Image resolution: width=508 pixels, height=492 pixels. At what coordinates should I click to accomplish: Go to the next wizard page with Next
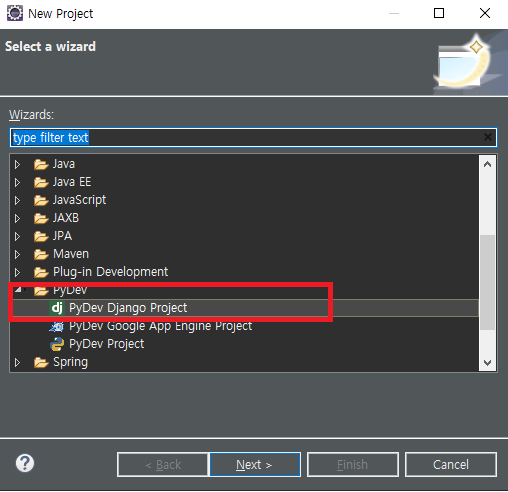[255, 464]
